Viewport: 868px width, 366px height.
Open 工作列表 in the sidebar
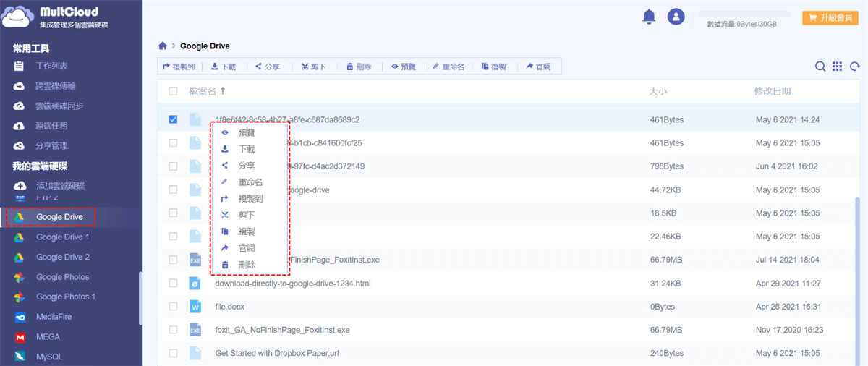coord(51,67)
